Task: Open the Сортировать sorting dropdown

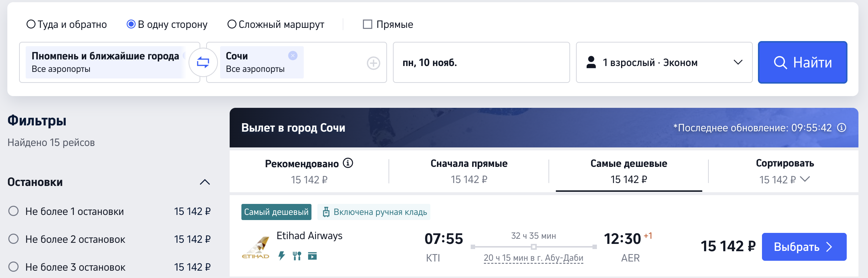Action: (x=784, y=171)
